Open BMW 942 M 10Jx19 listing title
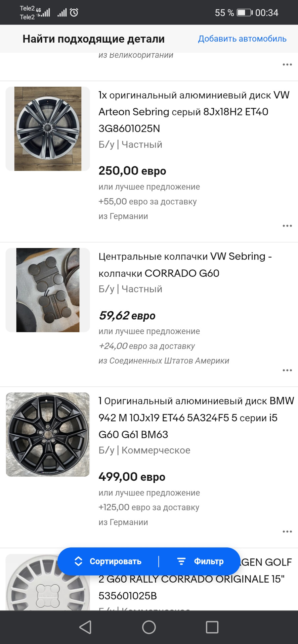The height and width of the screenshot is (644, 298). pyautogui.click(x=196, y=418)
